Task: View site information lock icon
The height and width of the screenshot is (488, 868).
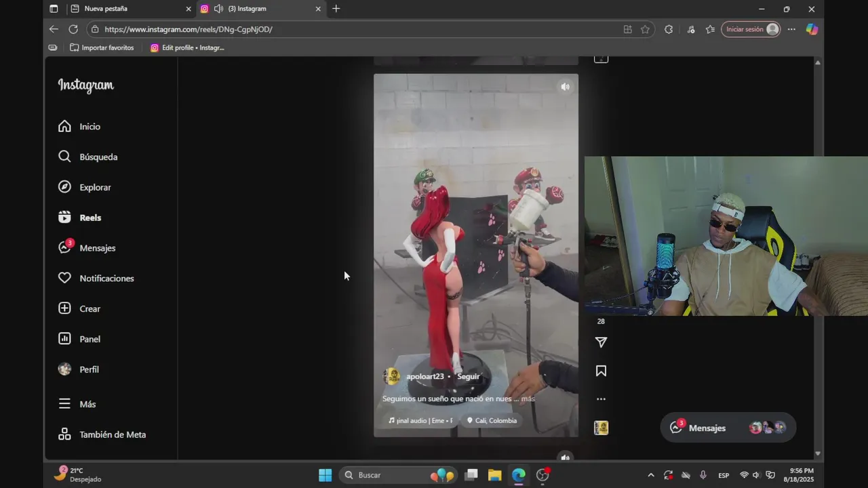Action: (x=95, y=29)
